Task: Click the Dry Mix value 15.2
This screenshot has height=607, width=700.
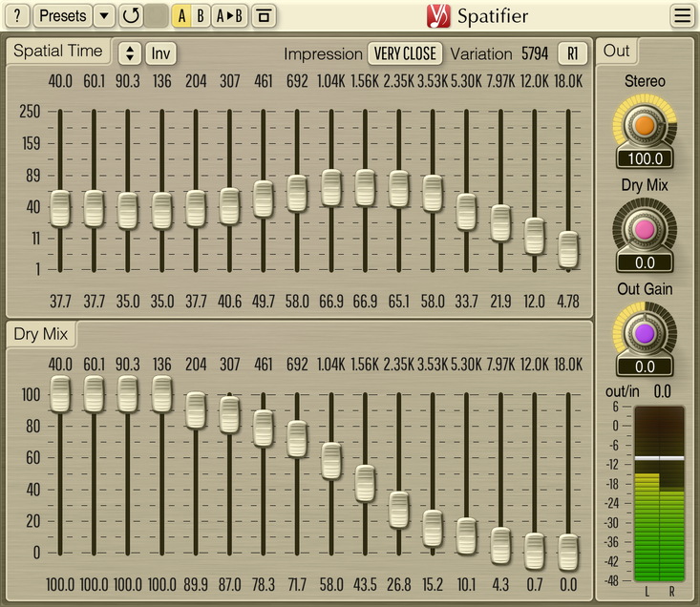Action: [433, 585]
